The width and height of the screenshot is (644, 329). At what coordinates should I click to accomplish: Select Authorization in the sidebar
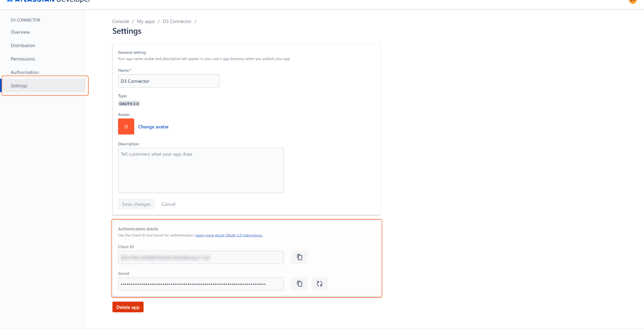coord(25,72)
